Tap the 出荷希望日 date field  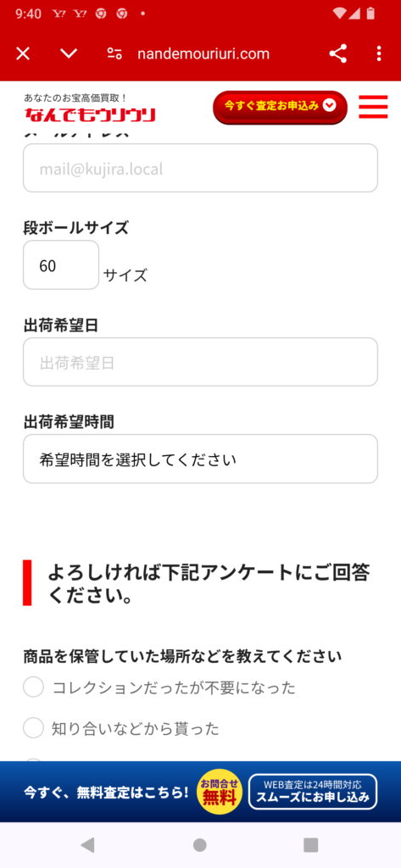[200, 362]
